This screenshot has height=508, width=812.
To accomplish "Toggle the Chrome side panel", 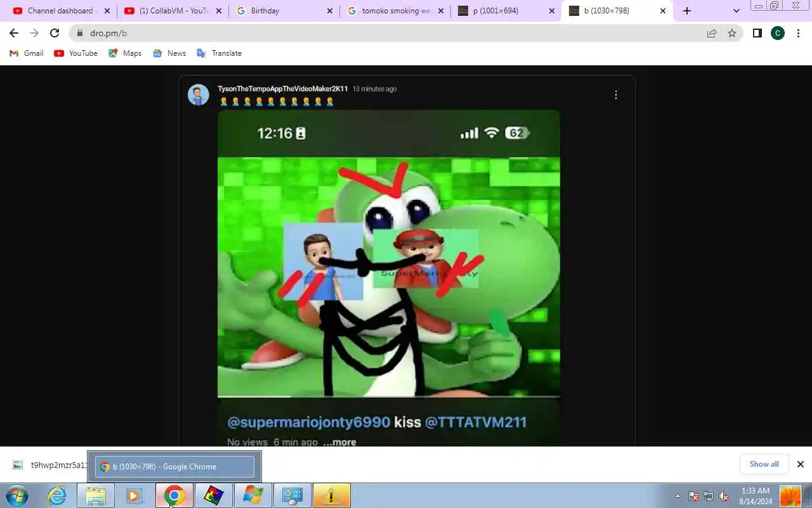I will coord(757,33).
